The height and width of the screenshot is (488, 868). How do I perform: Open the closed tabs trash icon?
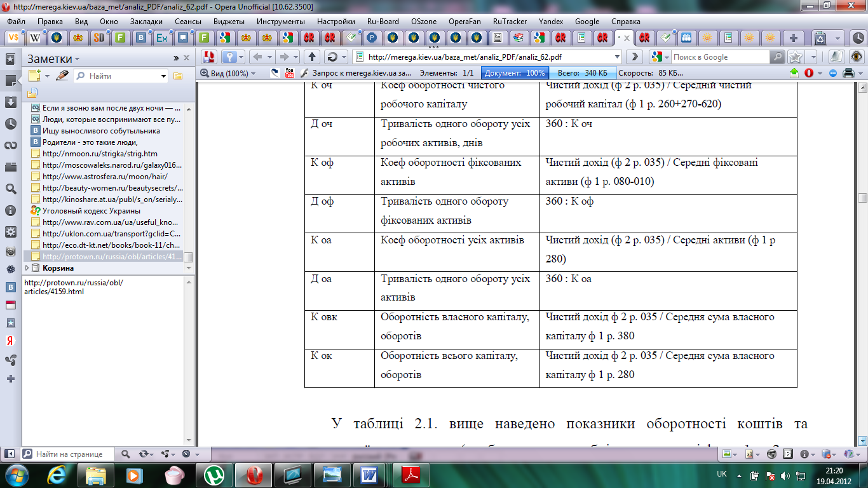coord(821,37)
